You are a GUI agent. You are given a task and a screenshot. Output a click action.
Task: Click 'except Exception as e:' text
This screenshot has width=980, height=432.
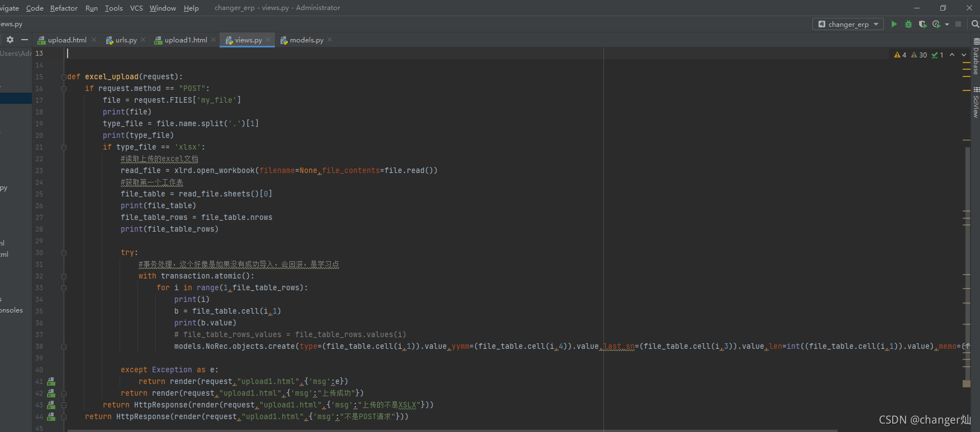coord(170,370)
